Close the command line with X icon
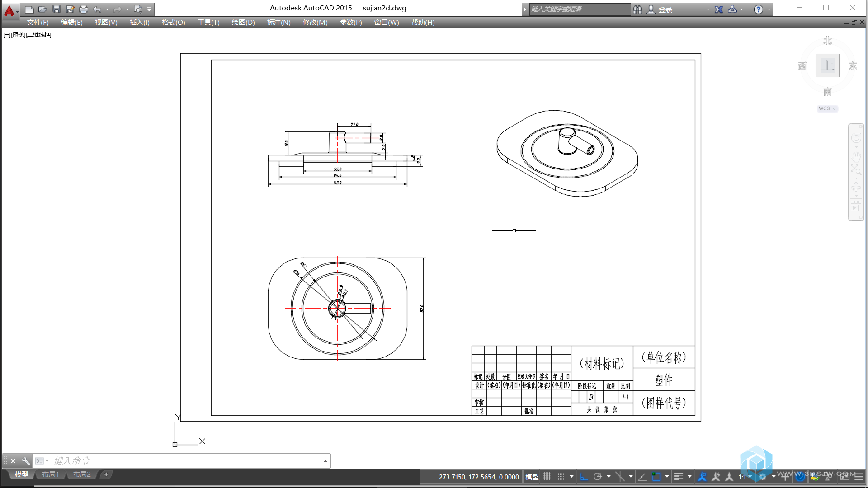Image resolution: width=868 pixels, height=488 pixels. (13, 461)
